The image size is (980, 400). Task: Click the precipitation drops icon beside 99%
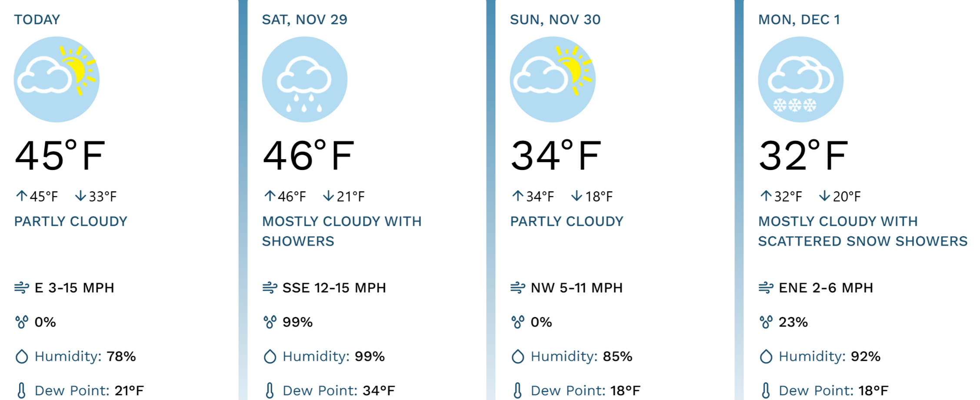pyautogui.click(x=270, y=322)
